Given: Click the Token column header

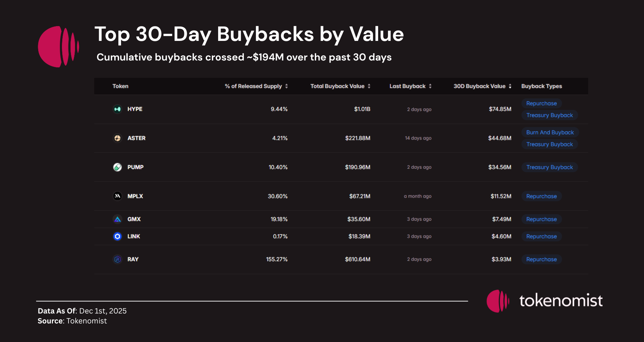Looking at the screenshot, I should click(x=120, y=86).
